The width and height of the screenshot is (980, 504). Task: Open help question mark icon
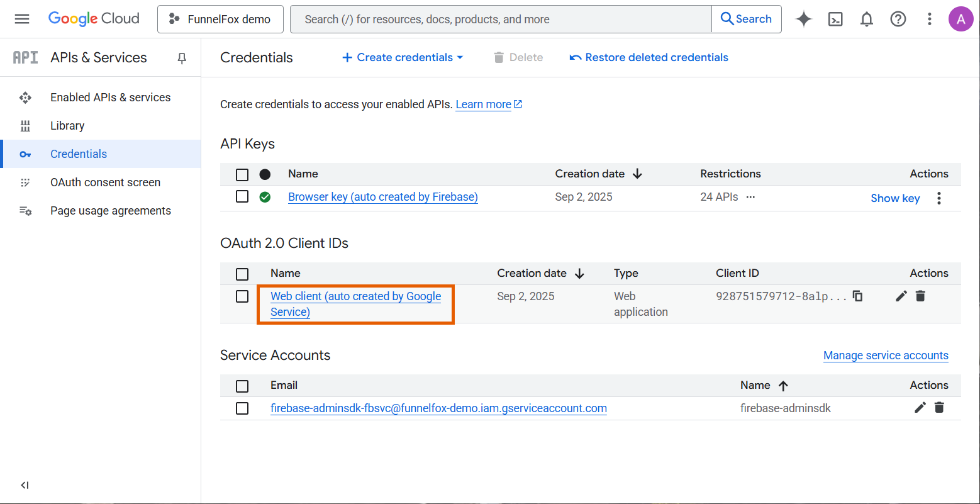[898, 19]
